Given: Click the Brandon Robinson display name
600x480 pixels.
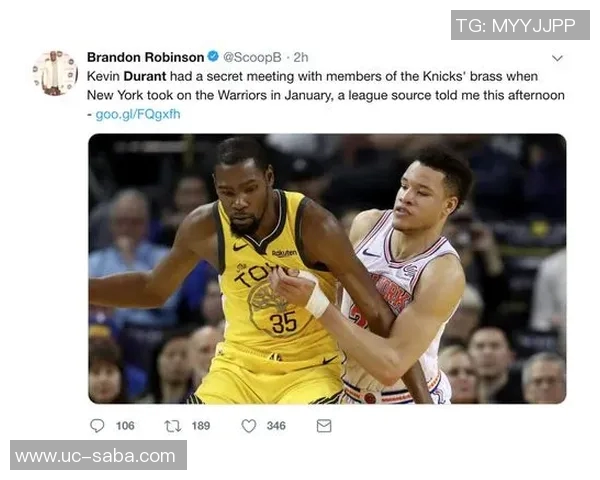Looking at the screenshot, I should tap(145, 57).
